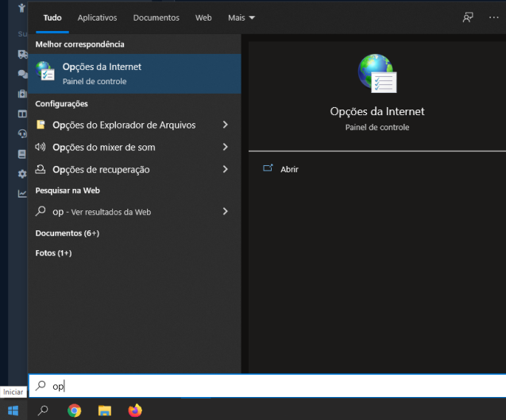Click Painel de controle text under preview title
The image size is (506, 420).
(x=377, y=127)
